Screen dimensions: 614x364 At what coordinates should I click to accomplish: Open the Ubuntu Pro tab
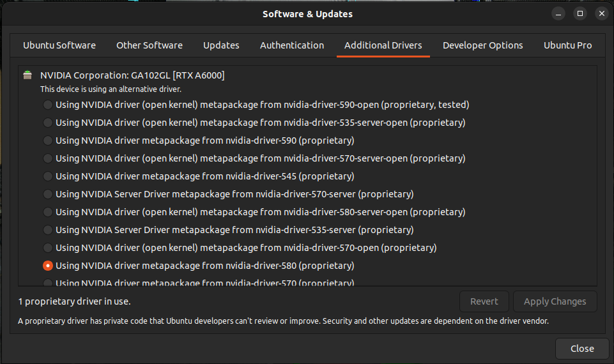coord(567,45)
